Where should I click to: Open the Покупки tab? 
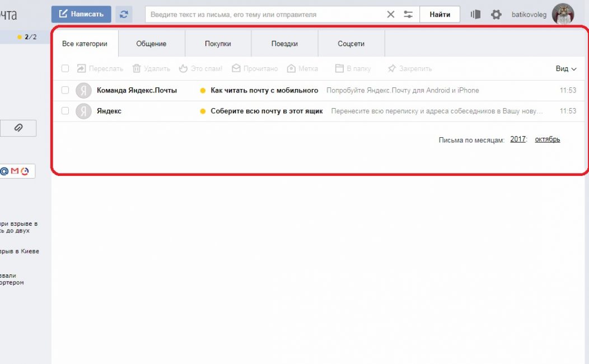coord(218,44)
